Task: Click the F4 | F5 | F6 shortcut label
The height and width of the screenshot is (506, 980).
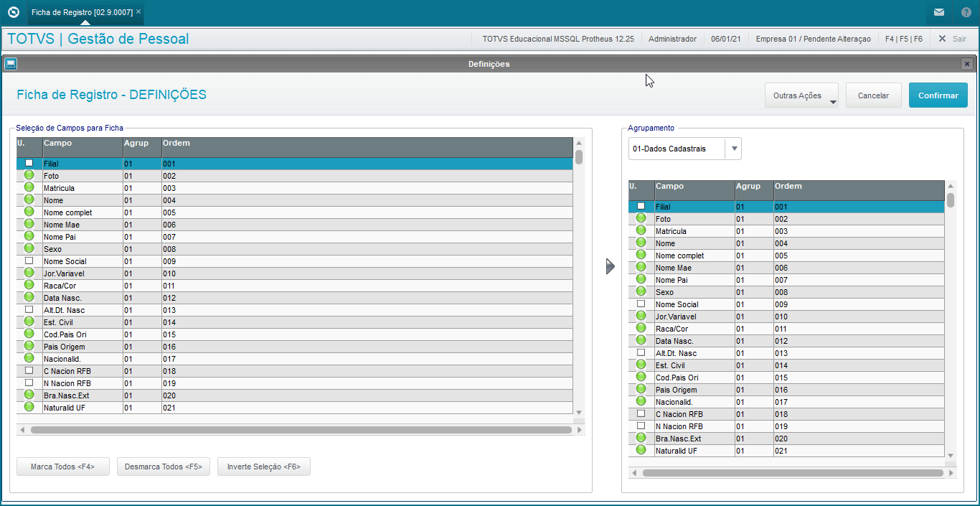Action: (904, 39)
